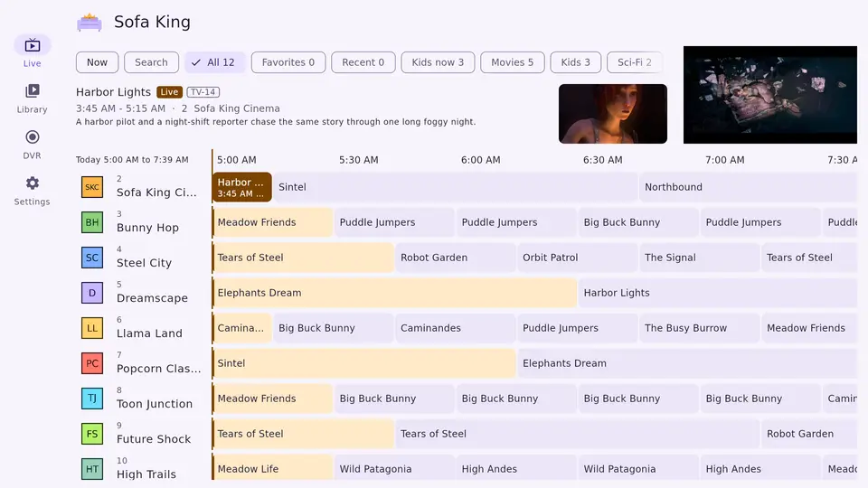Click the Harbor Lights program thumbnail

click(x=613, y=114)
